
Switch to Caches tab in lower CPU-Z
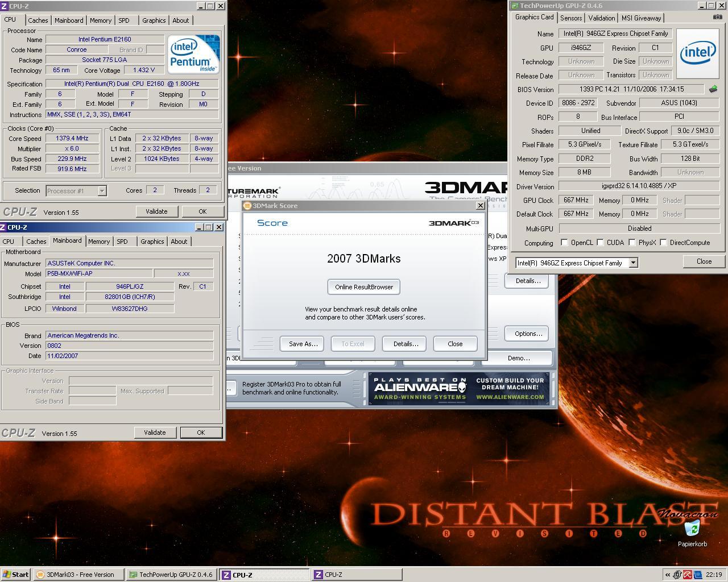[x=36, y=242]
